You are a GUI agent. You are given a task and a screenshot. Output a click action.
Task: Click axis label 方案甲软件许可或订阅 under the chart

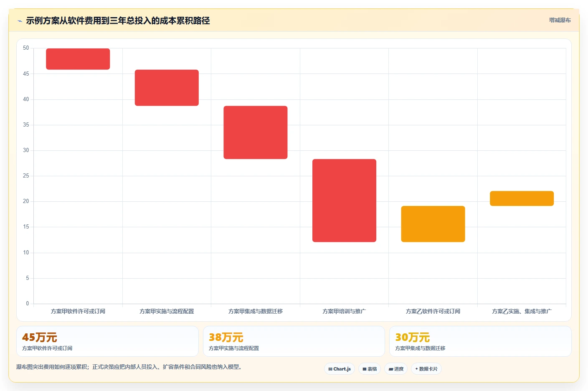click(78, 311)
